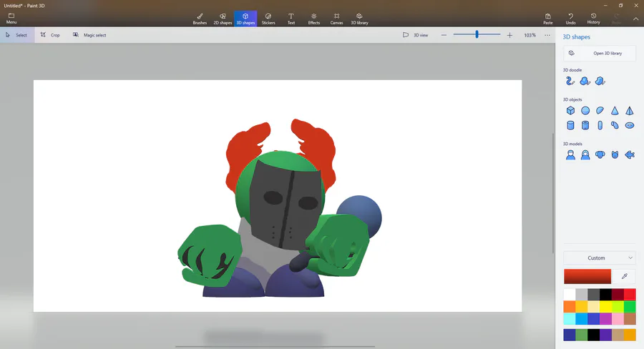
Task: Pick the Cone 3D object
Action: tap(615, 110)
